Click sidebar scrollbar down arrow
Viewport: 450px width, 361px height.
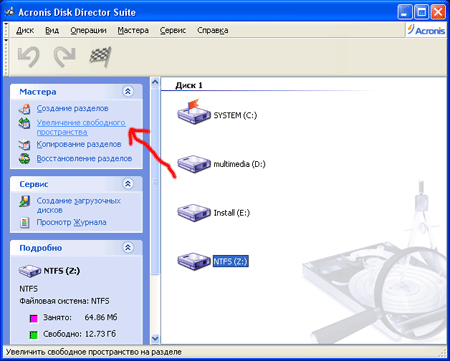tap(155, 339)
